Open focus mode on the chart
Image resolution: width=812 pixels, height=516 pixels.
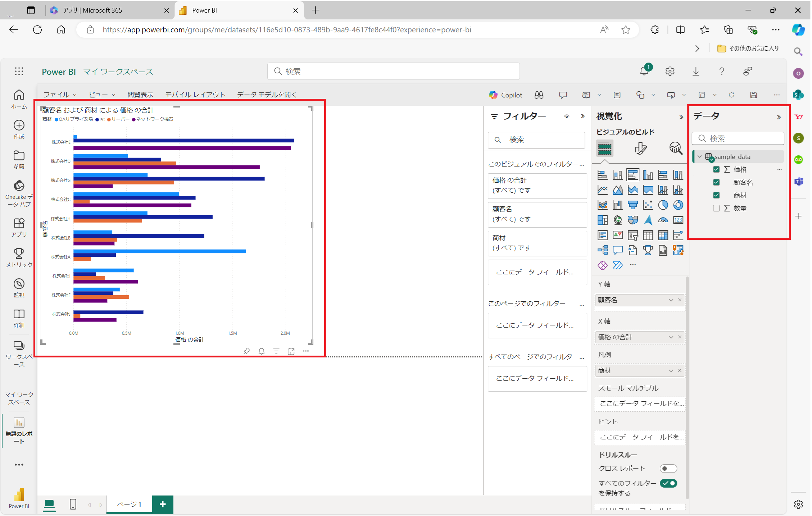tap(291, 351)
